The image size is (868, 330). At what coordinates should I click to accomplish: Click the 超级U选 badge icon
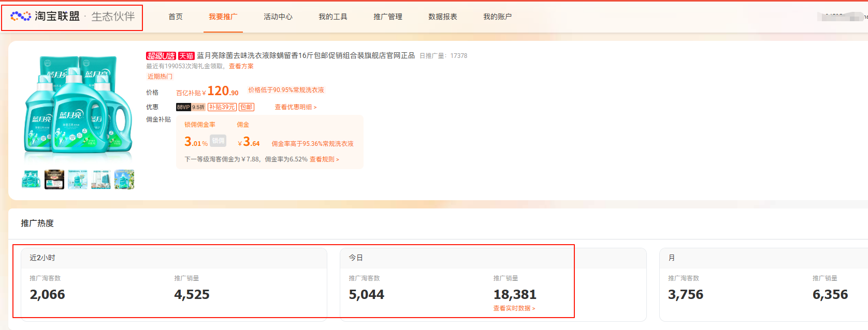point(161,56)
